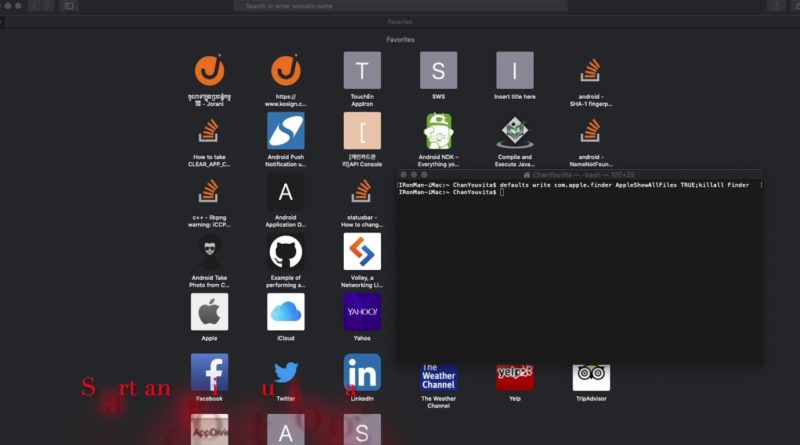This screenshot has height=445, width=800.
Task: Open the TouchEn AppIron favorite
Action: (362, 70)
